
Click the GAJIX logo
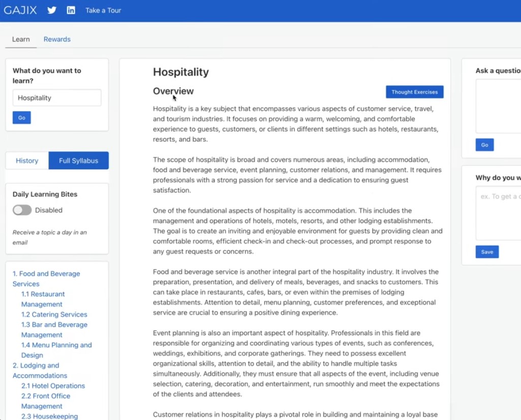click(x=20, y=10)
